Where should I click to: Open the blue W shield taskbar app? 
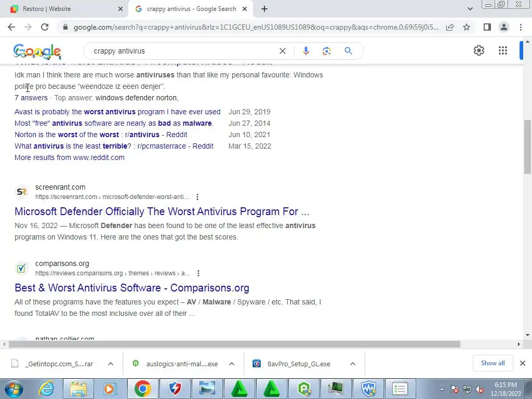[x=368, y=389]
